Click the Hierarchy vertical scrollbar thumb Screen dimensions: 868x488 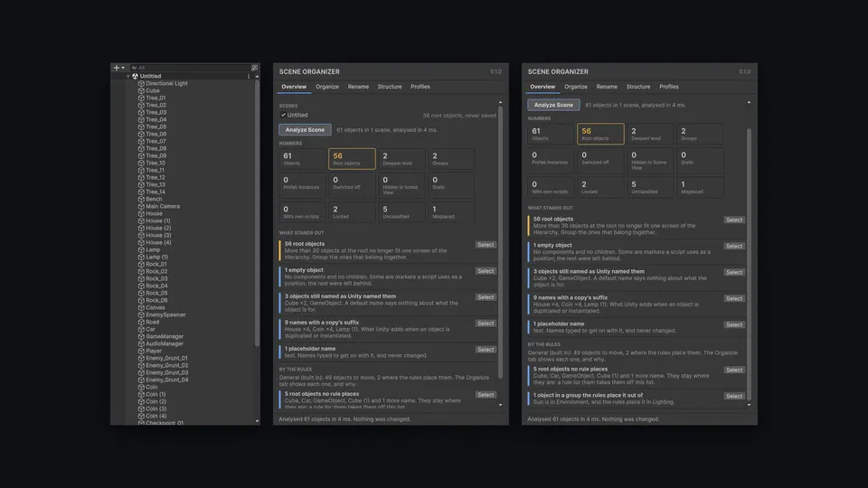(x=257, y=214)
